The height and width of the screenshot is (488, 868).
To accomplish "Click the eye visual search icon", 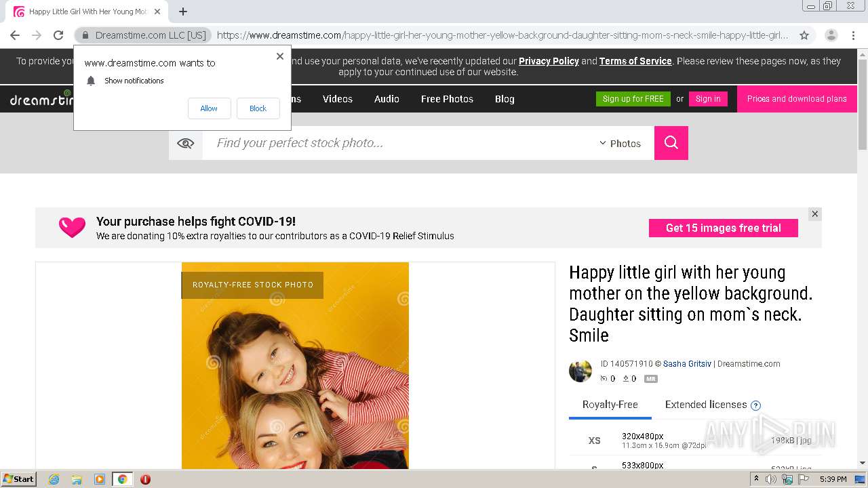I will [x=185, y=143].
